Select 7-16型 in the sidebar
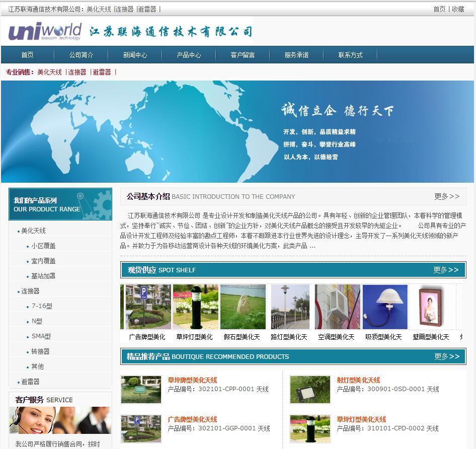 42,306
